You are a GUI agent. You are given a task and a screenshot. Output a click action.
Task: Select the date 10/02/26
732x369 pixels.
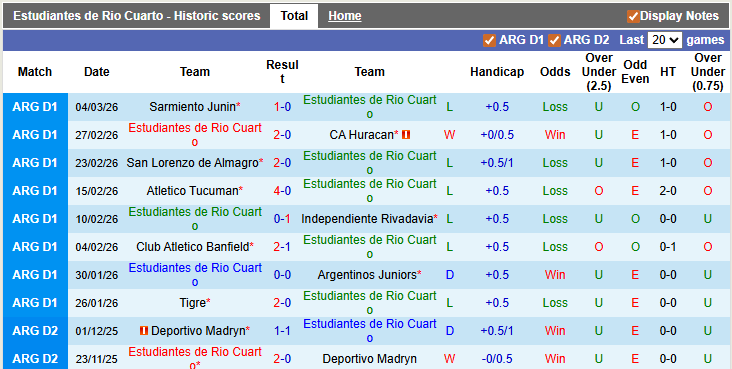(x=97, y=220)
